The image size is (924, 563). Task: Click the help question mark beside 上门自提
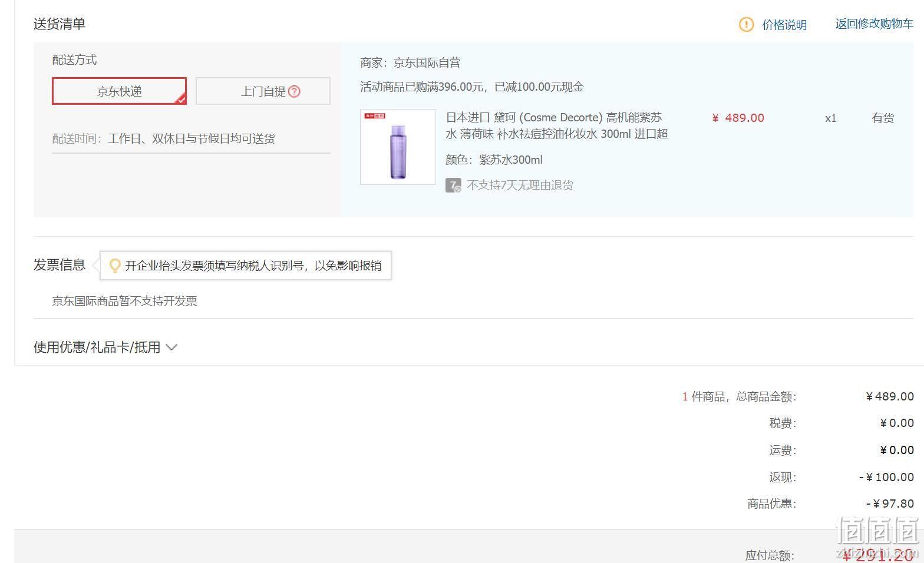coord(294,91)
